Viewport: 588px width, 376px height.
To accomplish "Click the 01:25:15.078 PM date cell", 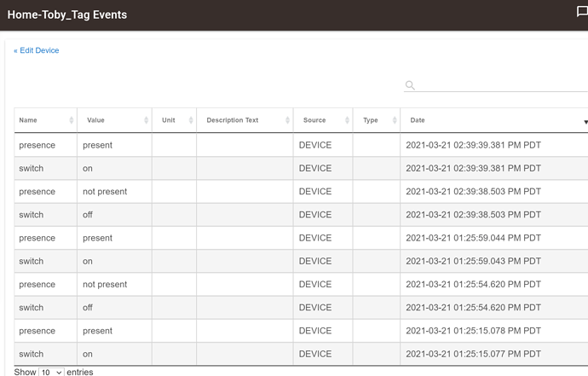I will point(473,331).
